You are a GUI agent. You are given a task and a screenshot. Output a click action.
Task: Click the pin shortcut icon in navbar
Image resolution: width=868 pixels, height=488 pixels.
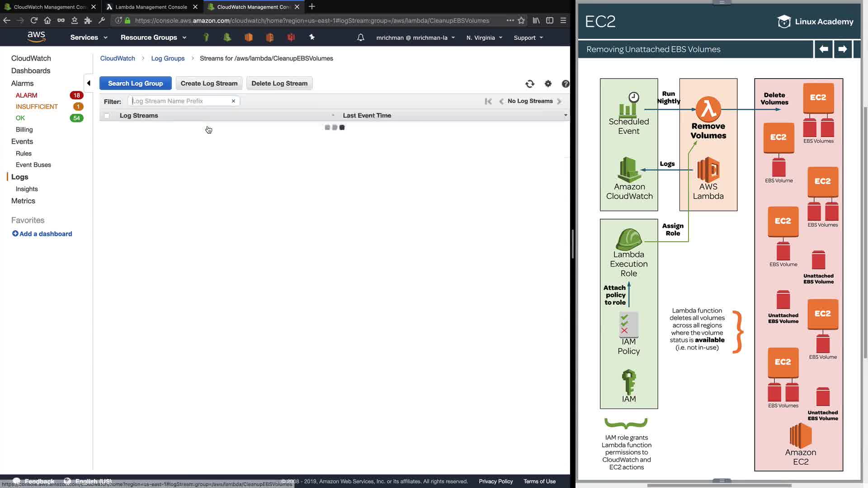[312, 38]
